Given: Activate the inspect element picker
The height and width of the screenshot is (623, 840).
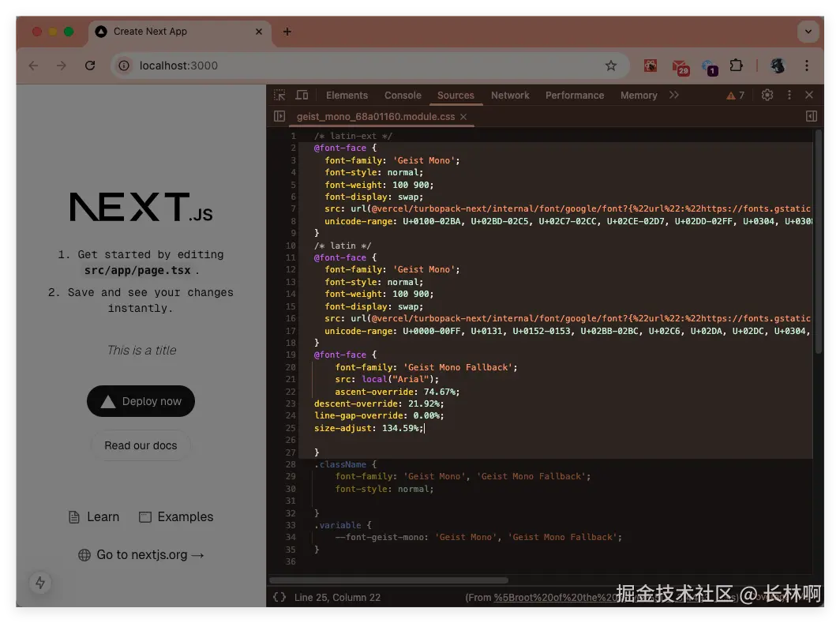Looking at the screenshot, I should [x=279, y=95].
